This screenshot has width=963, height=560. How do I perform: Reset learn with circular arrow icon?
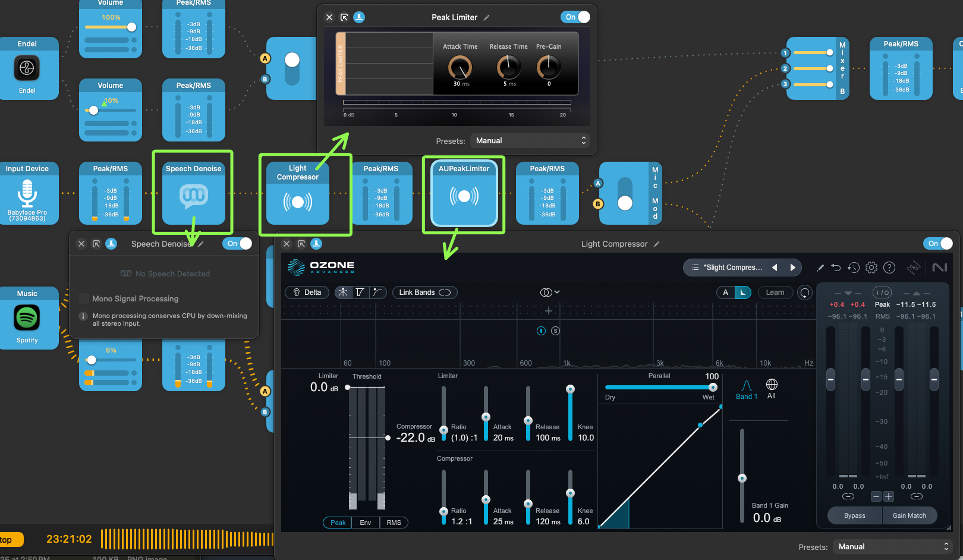(805, 292)
